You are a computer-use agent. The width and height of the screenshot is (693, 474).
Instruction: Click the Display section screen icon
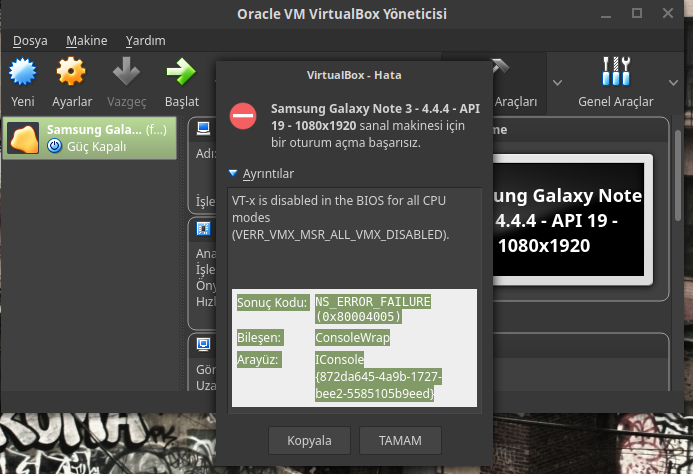point(203,344)
